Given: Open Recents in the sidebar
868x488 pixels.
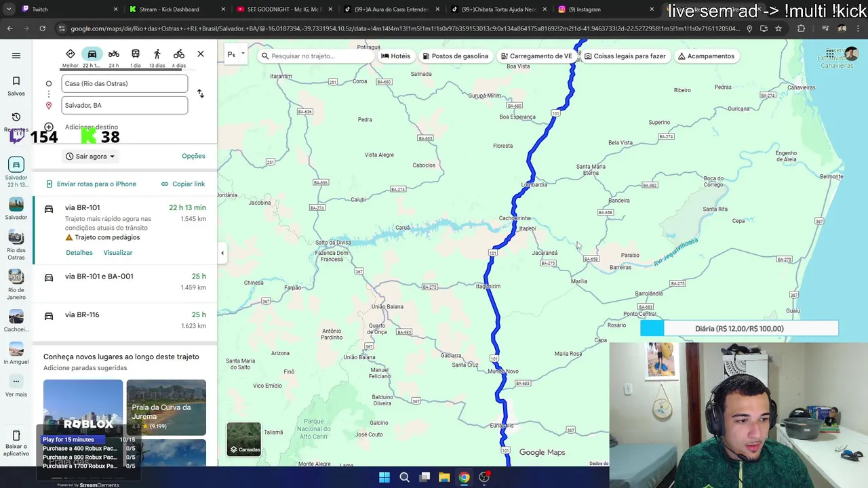Looking at the screenshot, I should point(16,122).
